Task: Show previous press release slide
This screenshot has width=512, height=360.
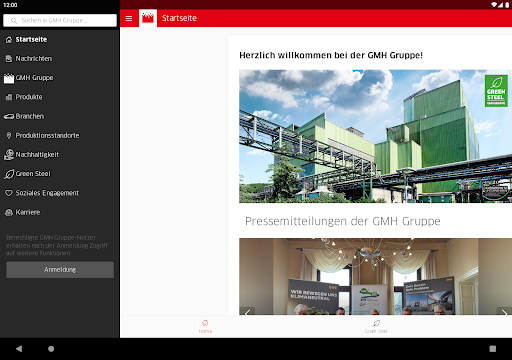Action: 247,312
